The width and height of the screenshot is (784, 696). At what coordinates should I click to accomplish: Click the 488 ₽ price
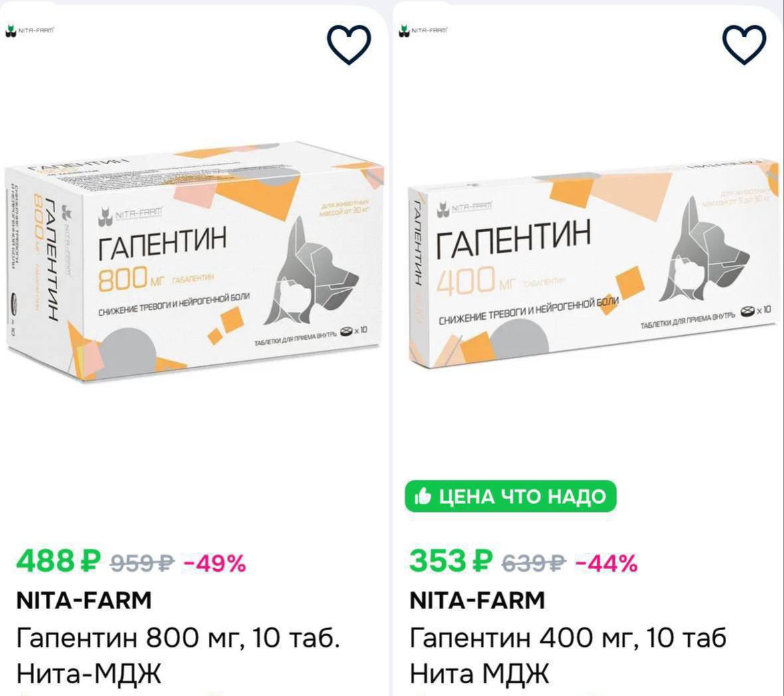tap(59, 561)
